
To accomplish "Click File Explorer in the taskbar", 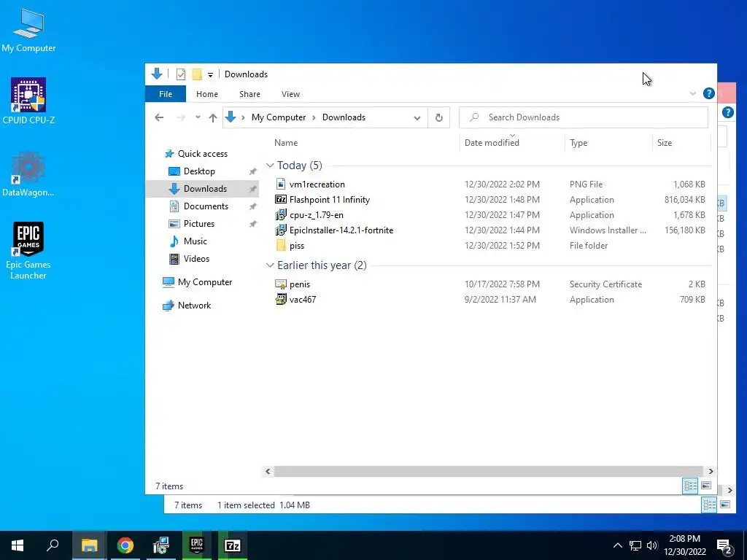I will [x=89, y=545].
